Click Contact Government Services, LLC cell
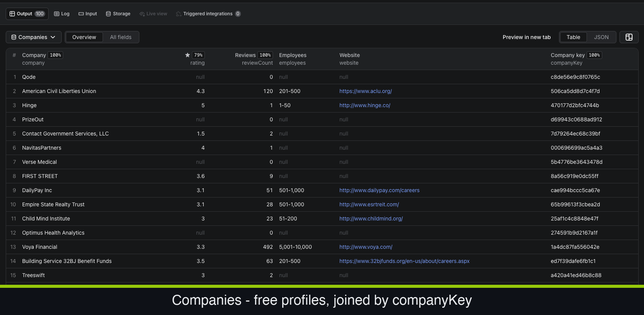Screen dimensions: 644x315 tap(65, 134)
